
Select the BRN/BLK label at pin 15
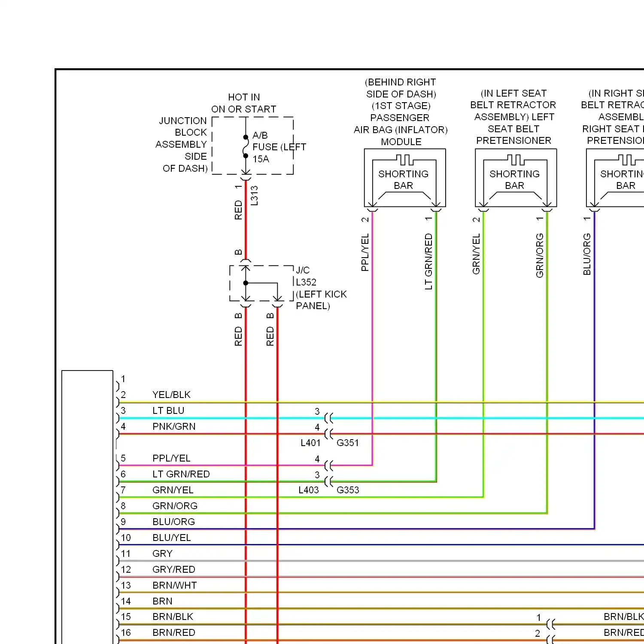point(173,617)
